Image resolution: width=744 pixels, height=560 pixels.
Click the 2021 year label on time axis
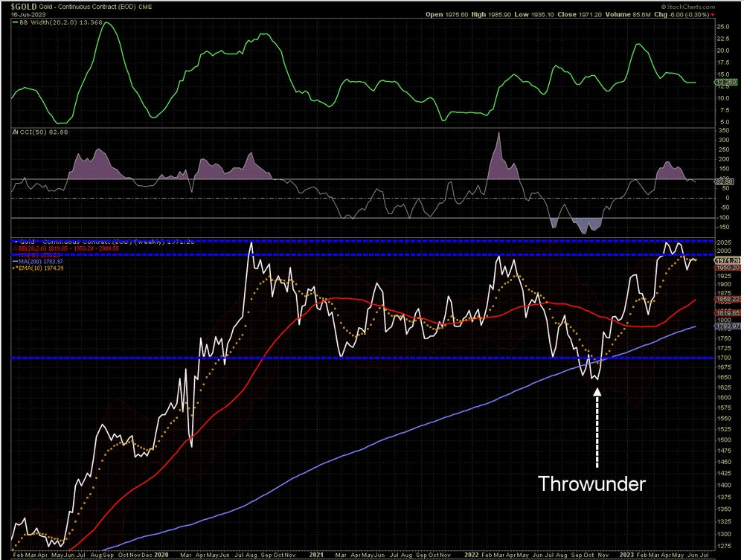pos(316,555)
